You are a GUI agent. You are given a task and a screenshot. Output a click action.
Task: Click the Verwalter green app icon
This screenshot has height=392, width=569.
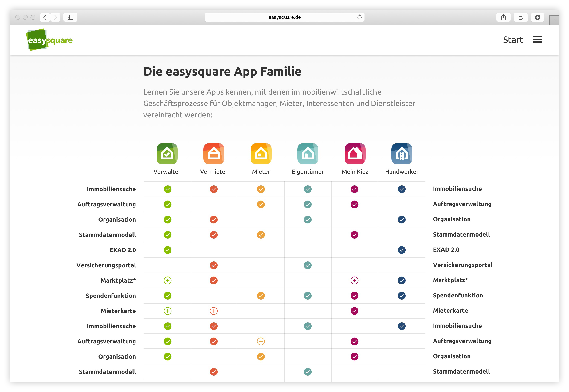167,154
